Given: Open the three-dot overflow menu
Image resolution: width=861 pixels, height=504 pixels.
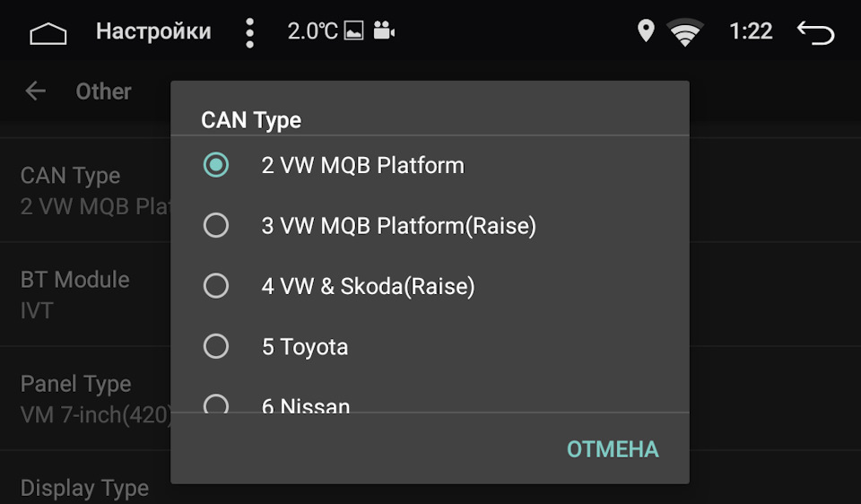Looking at the screenshot, I should (x=249, y=32).
